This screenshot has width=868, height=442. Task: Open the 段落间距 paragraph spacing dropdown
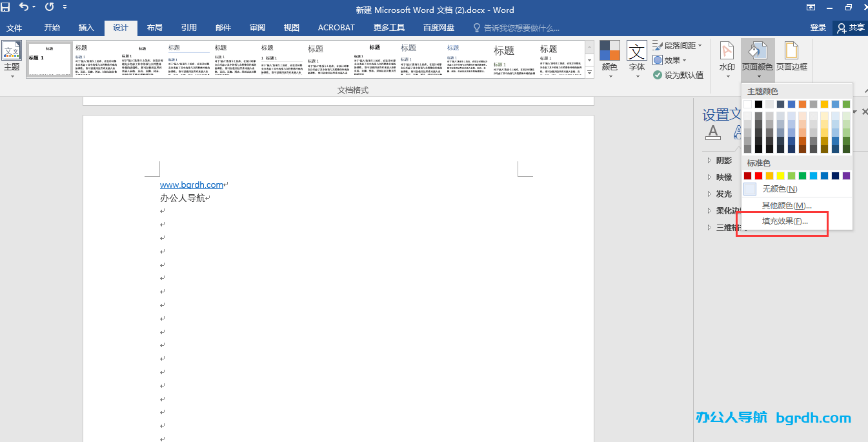pos(678,46)
